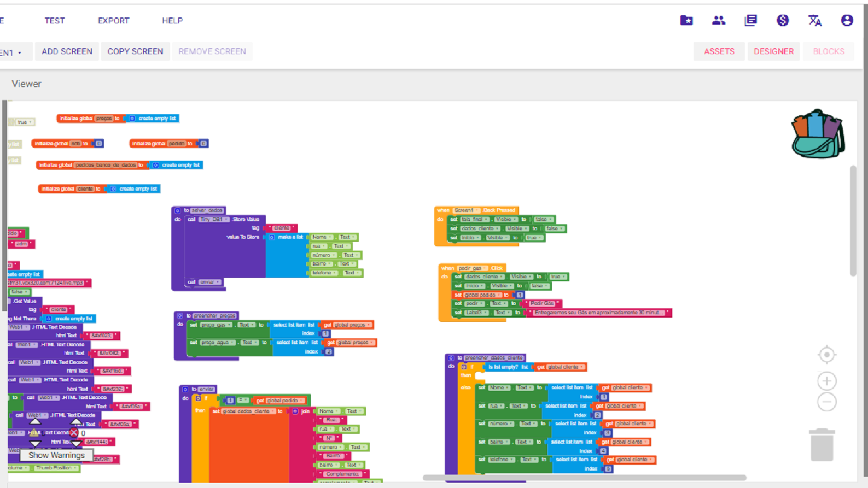Open the EXPORT menu
Viewport: 868px width, 488px height.
pos(113,21)
